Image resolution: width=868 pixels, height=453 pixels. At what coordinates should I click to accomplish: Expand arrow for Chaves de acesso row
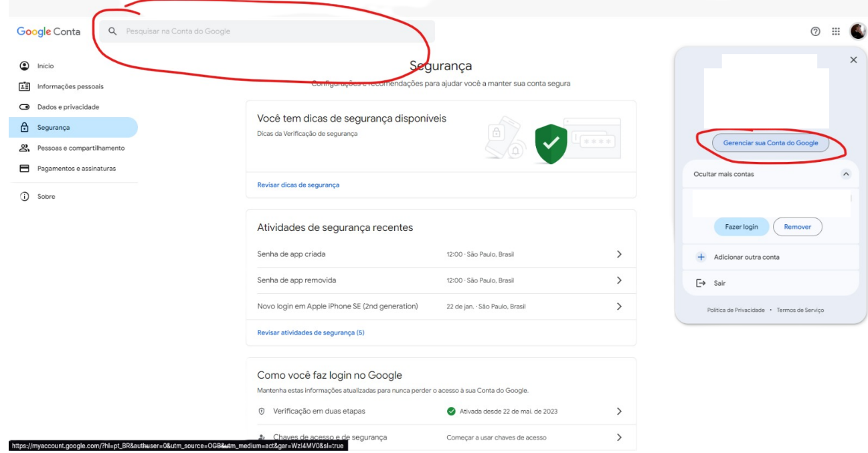(x=619, y=438)
